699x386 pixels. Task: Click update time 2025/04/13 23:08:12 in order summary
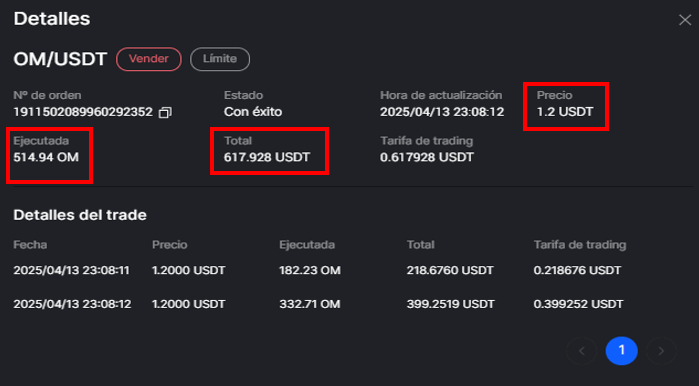(442, 111)
